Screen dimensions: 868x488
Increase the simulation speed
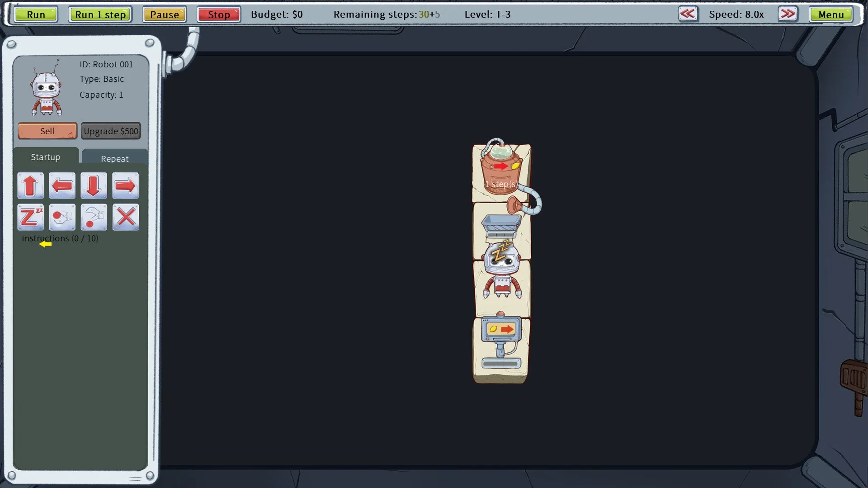click(788, 14)
